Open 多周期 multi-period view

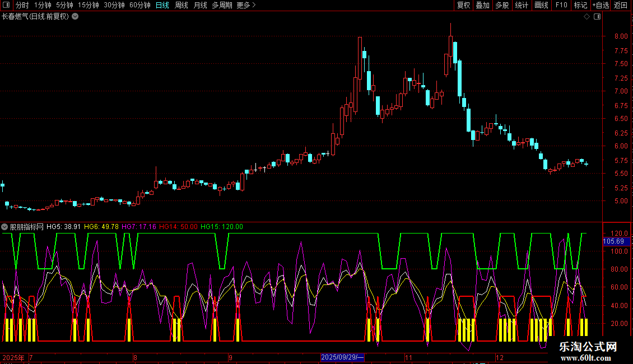point(222,5)
